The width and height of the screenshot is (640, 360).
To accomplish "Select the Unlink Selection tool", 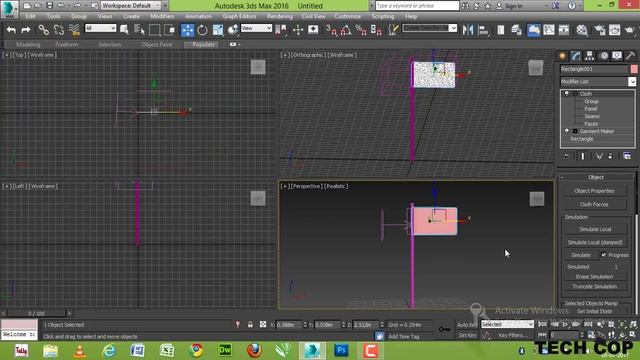I will click(x=59, y=30).
